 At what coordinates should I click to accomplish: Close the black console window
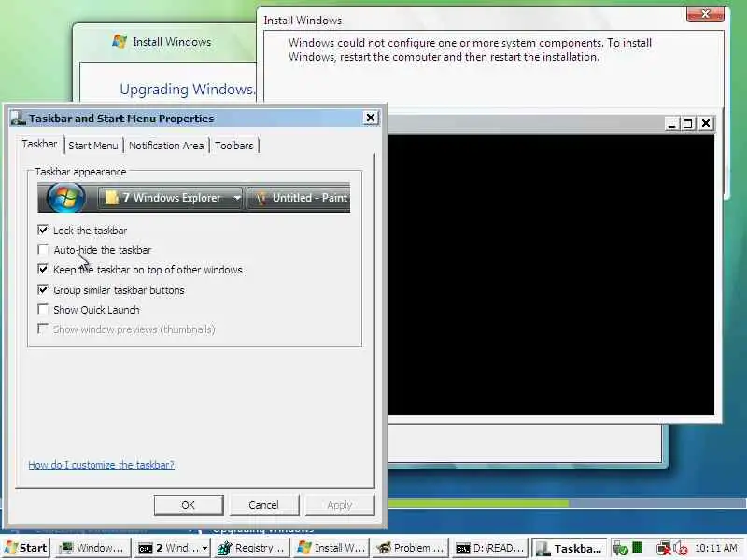coord(706,124)
